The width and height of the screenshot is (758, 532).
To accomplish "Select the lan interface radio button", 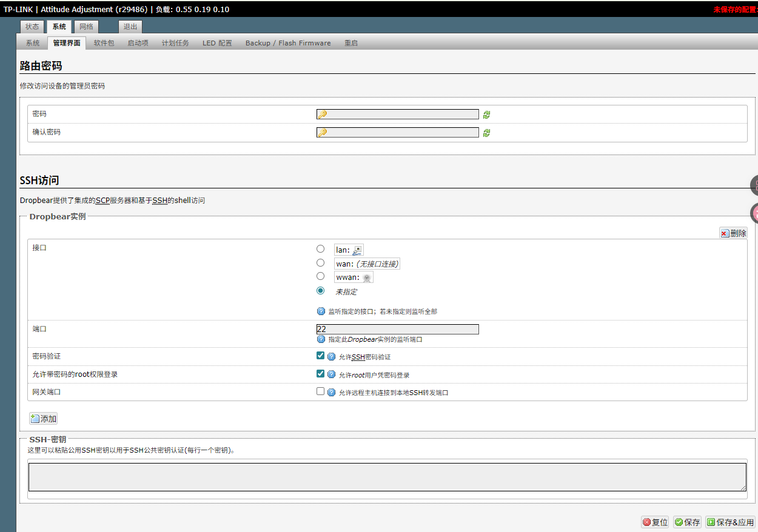I will point(320,248).
